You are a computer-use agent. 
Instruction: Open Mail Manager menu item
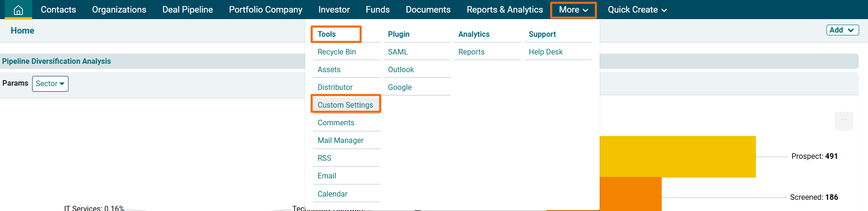click(340, 140)
